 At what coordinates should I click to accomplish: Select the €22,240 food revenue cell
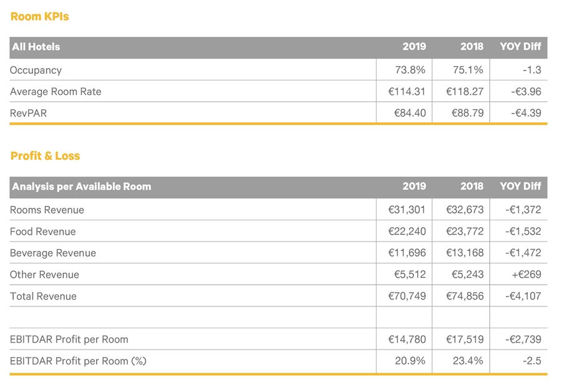coord(407,232)
